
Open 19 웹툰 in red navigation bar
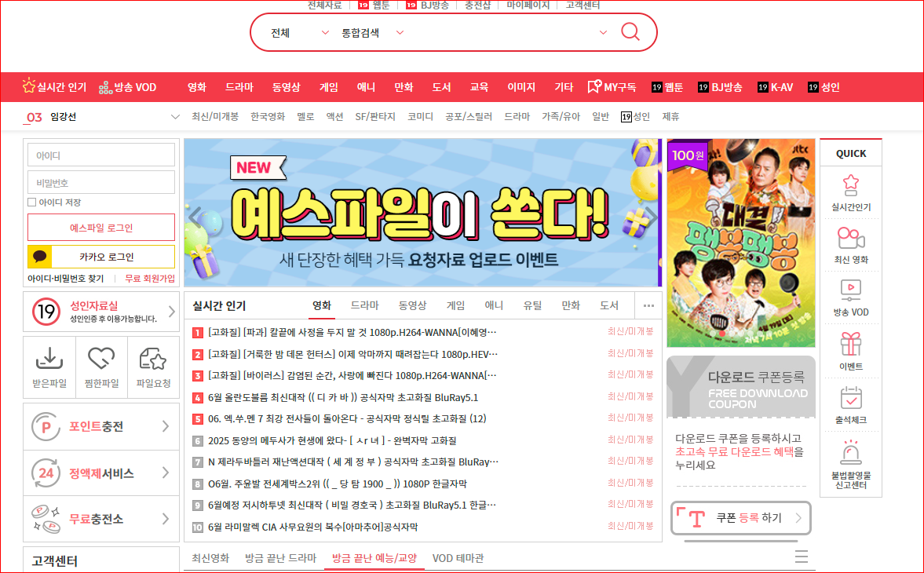[x=667, y=87]
